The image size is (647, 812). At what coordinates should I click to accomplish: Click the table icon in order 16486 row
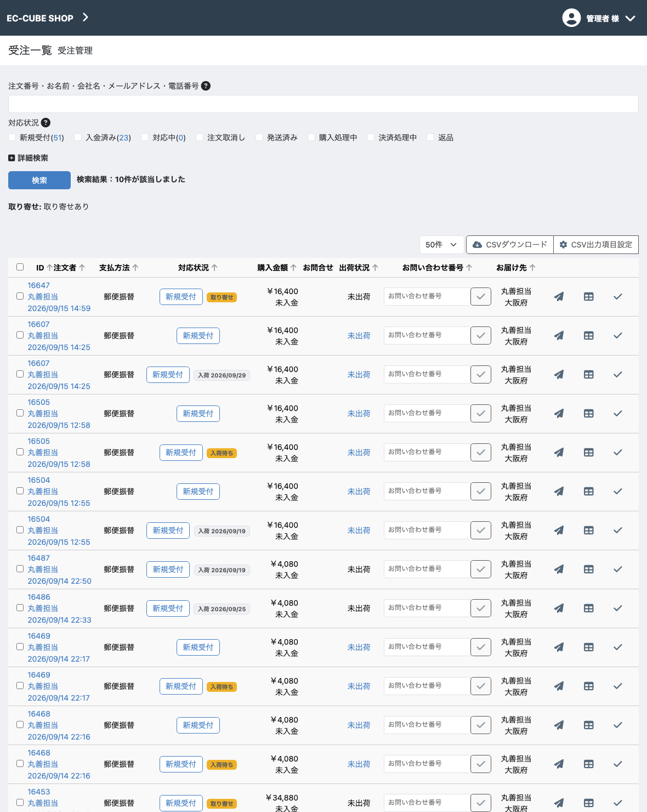point(589,608)
